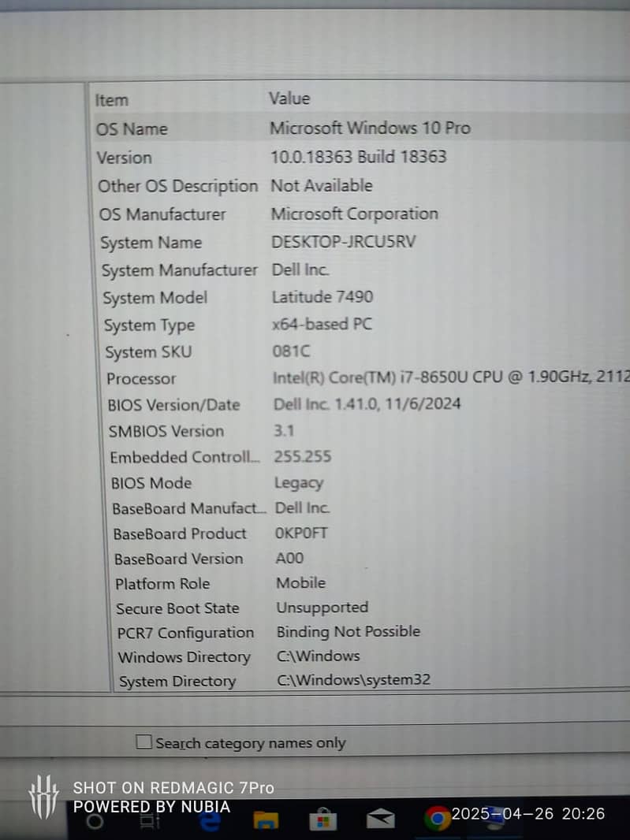Image resolution: width=630 pixels, height=840 pixels.
Task: Open Google Chrome from the taskbar
Action: pyautogui.click(x=437, y=819)
